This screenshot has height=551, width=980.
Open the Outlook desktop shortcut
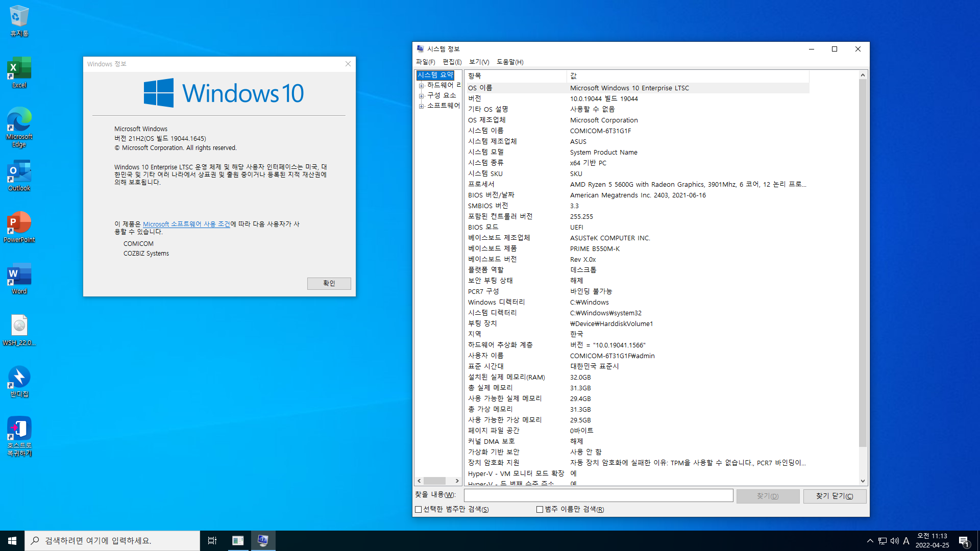pos(19,176)
